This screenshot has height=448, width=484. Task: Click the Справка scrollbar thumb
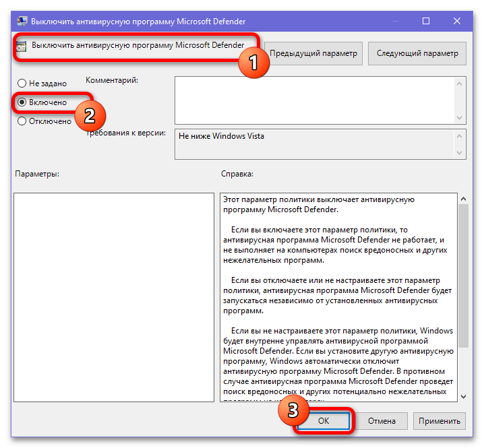click(x=463, y=276)
